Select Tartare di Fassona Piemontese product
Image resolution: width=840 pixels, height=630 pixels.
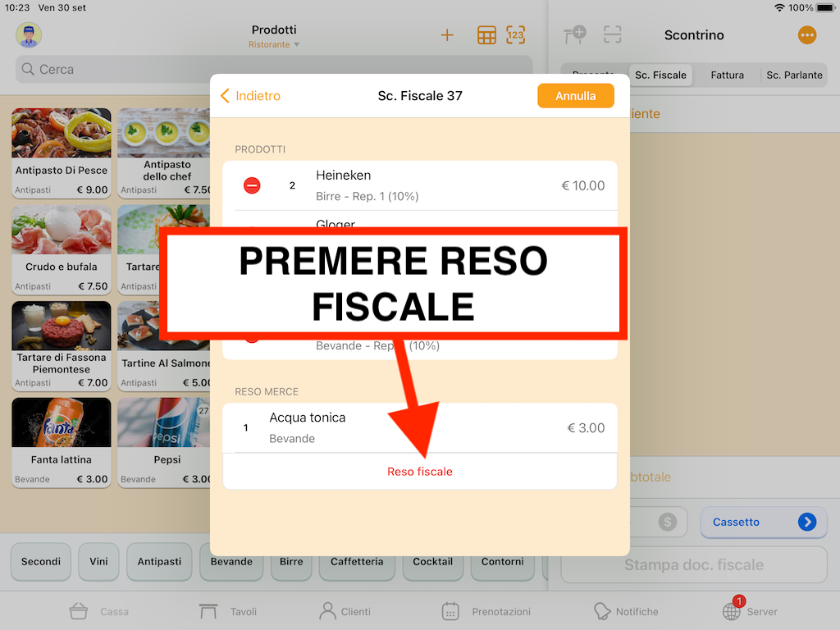coord(61,345)
